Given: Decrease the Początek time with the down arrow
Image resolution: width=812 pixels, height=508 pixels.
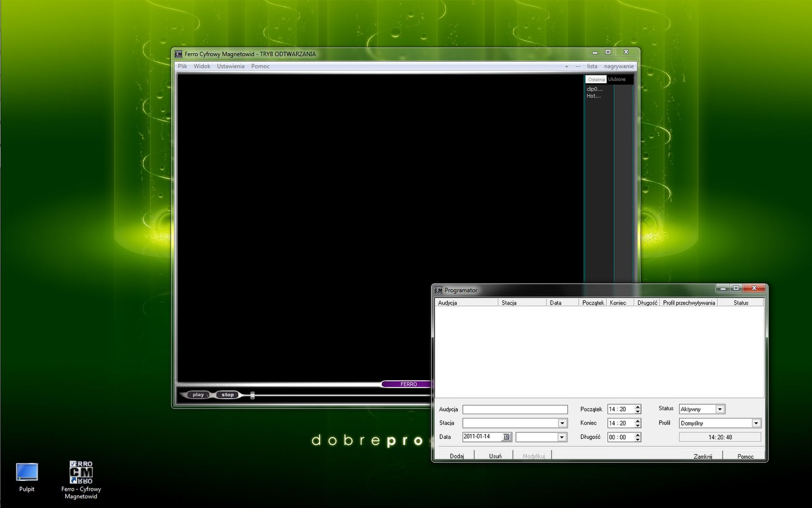Looking at the screenshot, I should (x=638, y=412).
